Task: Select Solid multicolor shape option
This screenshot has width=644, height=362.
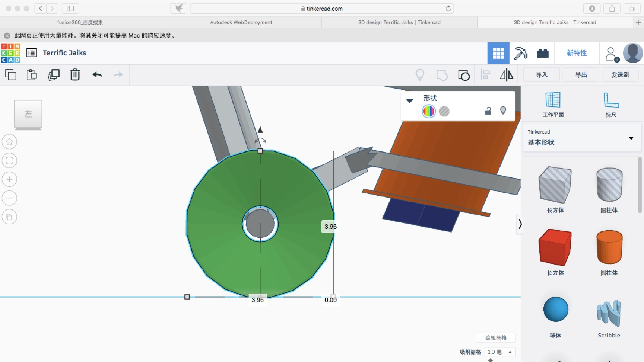Action: click(429, 111)
